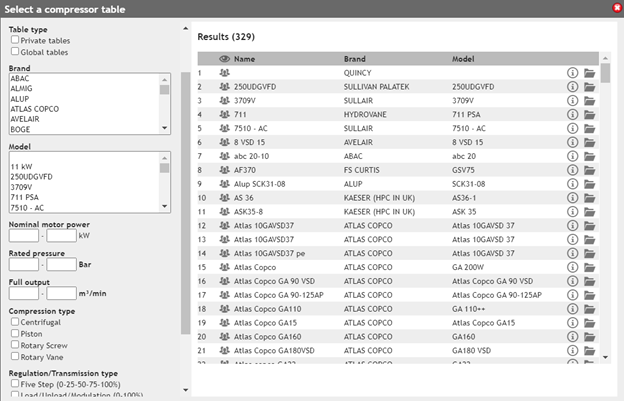Sort results by Model column header
Image resolution: width=624 pixels, height=401 pixels.
(x=463, y=59)
